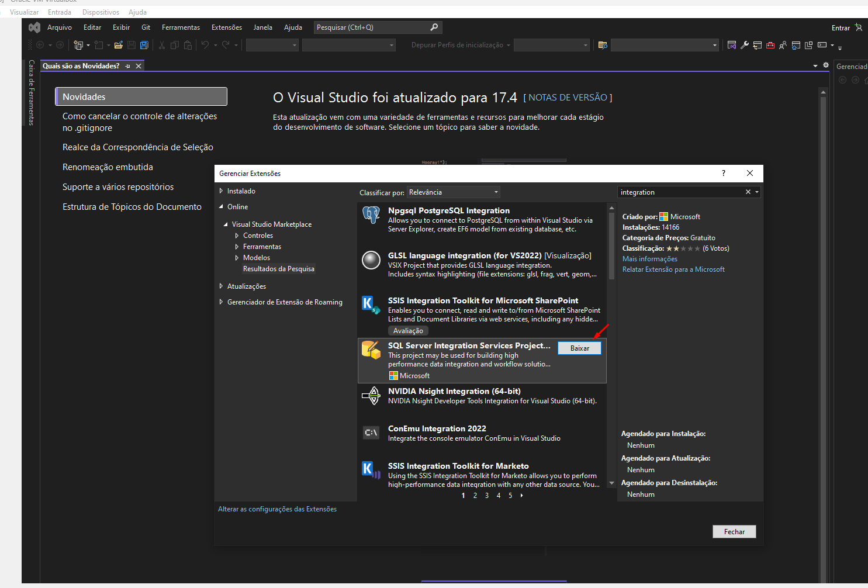Click the help question mark in Gerenciar Extensões
Screen dimensions: 868x588
pyautogui.click(x=724, y=173)
